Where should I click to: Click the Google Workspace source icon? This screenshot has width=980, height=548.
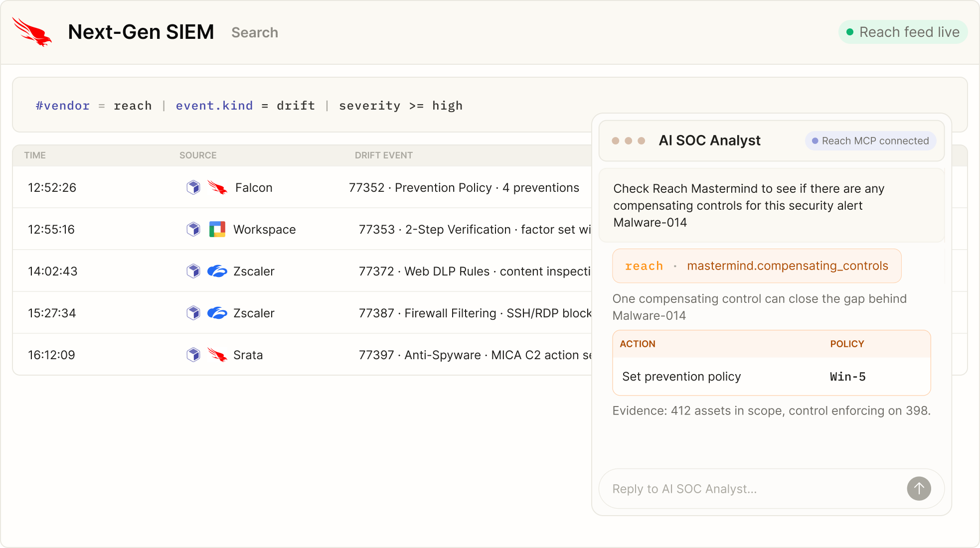[217, 229]
